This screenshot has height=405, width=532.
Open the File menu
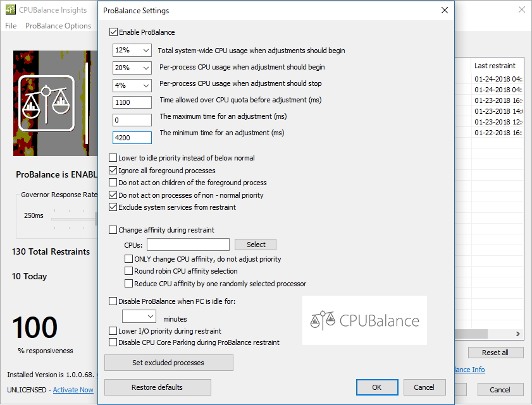11,26
